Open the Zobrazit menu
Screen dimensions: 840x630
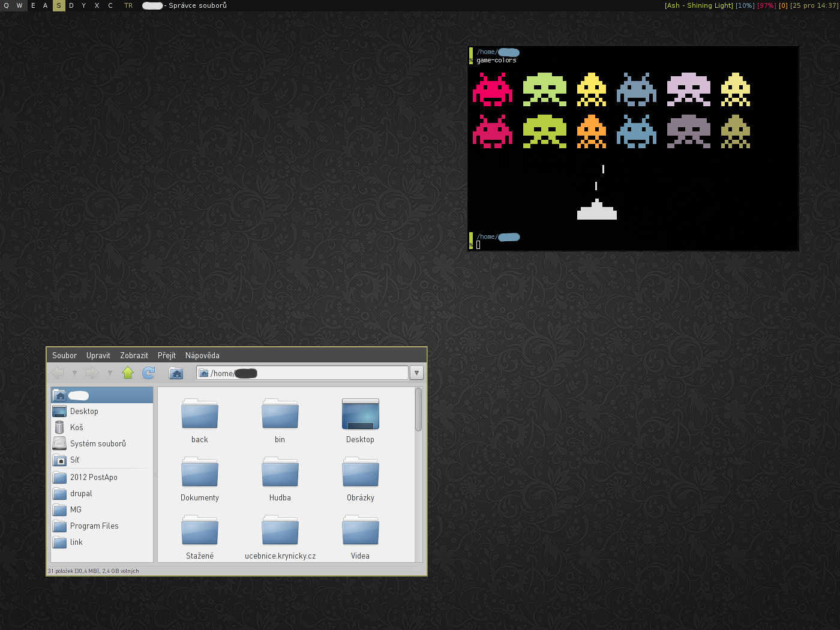tap(134, 355)
